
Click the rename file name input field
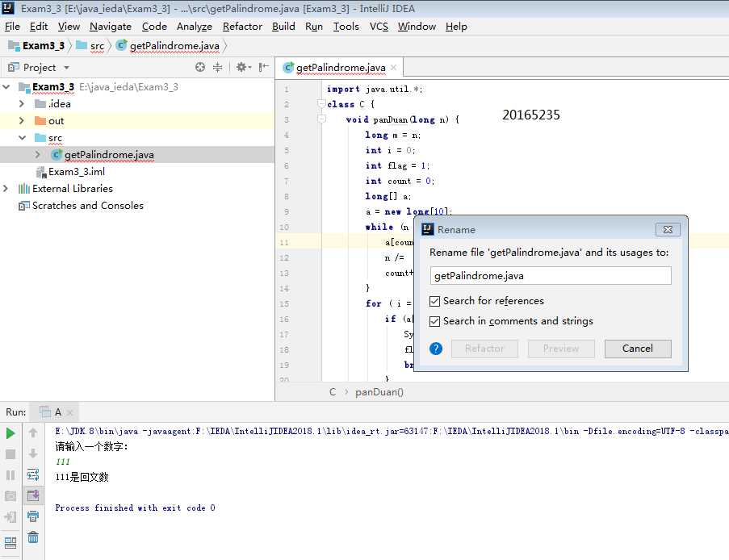551,276
